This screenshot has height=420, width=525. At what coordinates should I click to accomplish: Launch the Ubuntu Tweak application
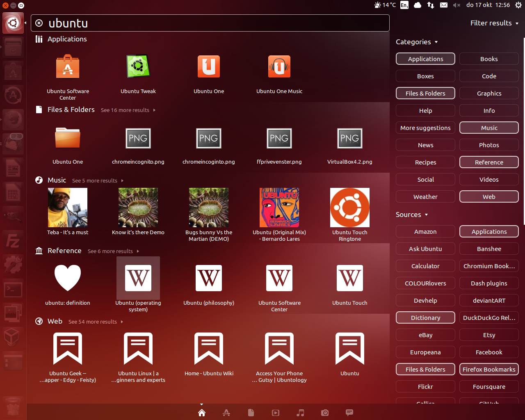pyautogui.click(x=138, y=67)
